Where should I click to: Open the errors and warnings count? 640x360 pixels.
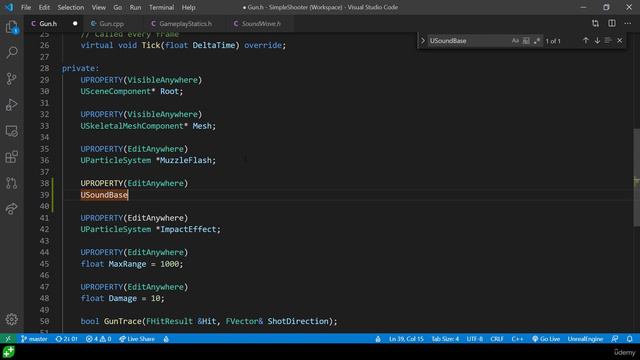pyautogui.click(x=98, y=339)
